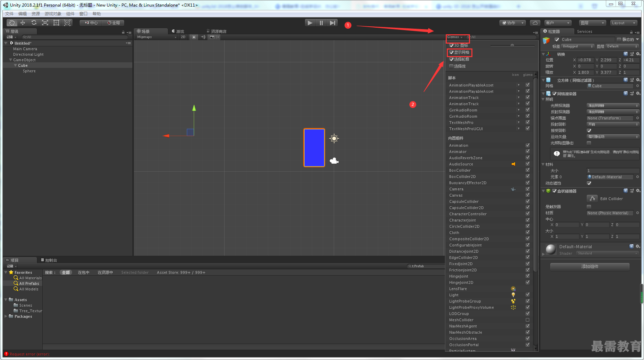Click the camera gizmo in scene
The height and width of the screenshot is (360, 644).
[x=334, y=161]
